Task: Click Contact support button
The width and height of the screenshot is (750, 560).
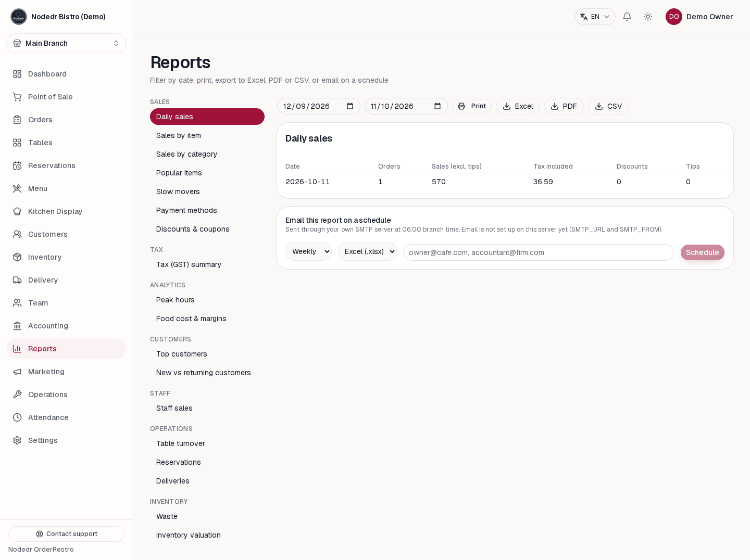Action: [x=66, y=534]
